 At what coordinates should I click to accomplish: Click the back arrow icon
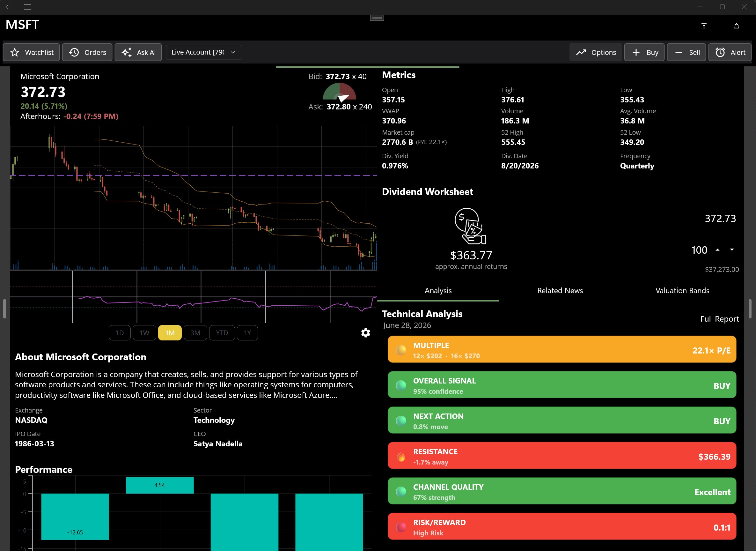click(8, 7)
